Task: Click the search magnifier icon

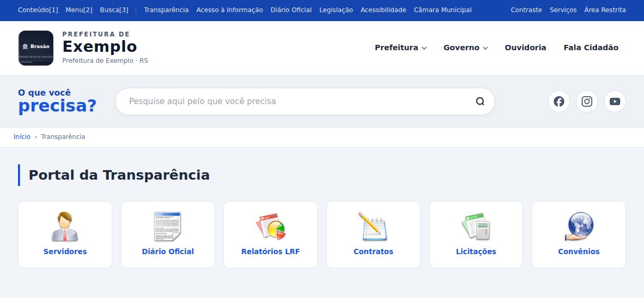Action: pyautogui.click(x=480, y=101)
